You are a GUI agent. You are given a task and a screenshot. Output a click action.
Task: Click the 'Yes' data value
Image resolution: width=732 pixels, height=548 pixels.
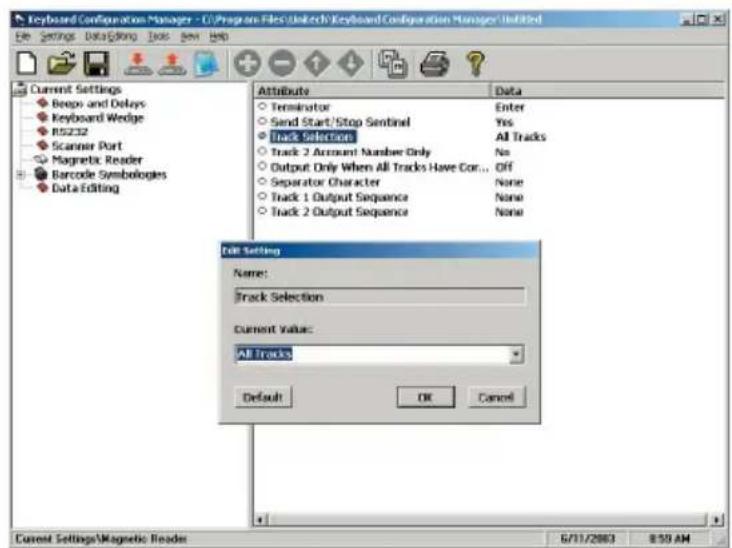[504, 122]
